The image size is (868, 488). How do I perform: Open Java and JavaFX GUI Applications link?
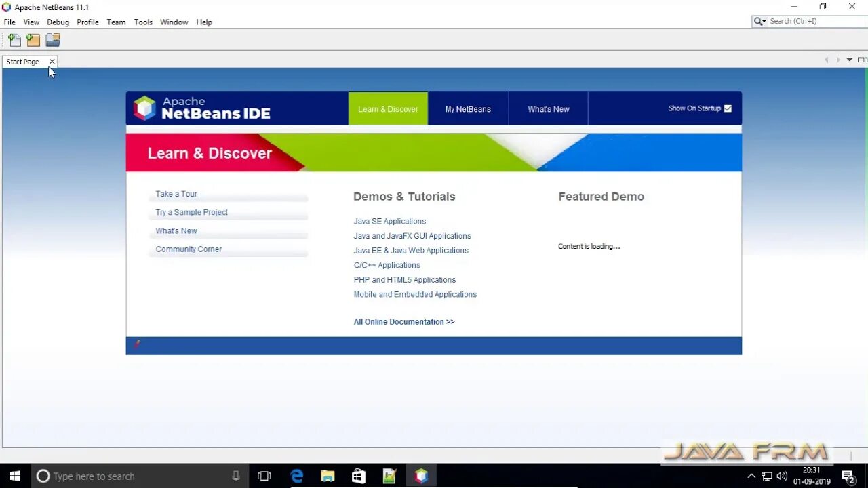[x=412, y=236]
